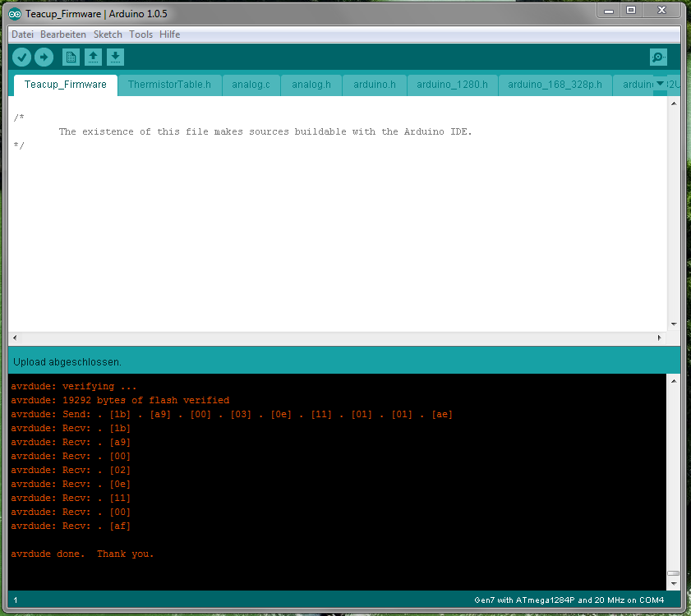Click the Open sketch icon

[94, 57]
